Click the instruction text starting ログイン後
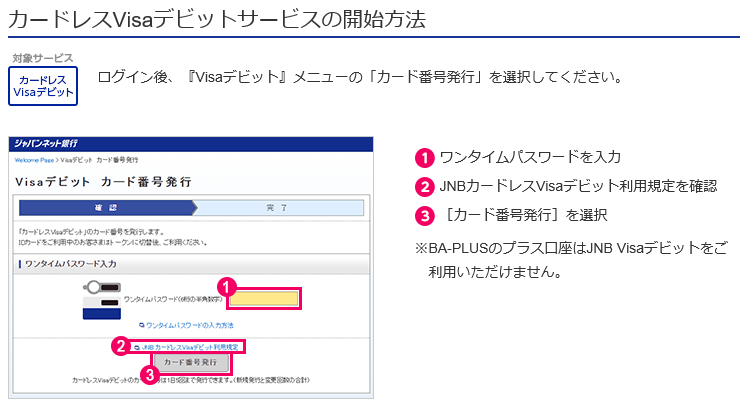This screenshot has width=743, height=404. 361,77
